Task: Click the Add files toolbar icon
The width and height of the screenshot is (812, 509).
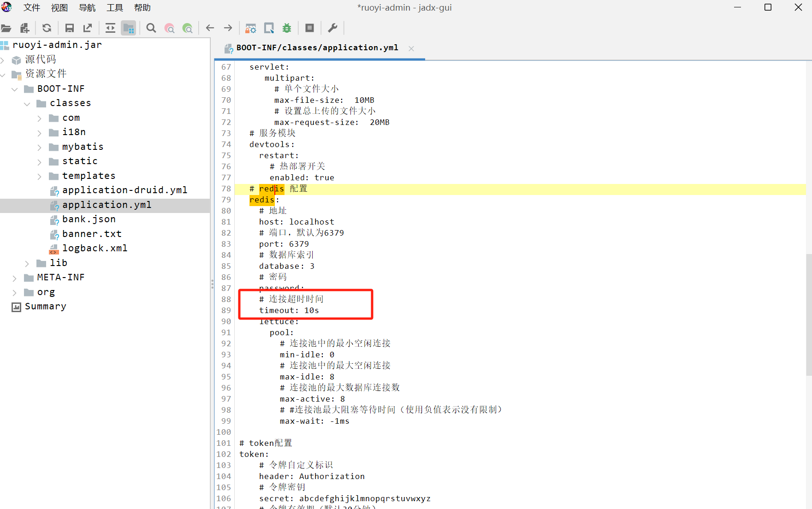Action: (x=25, y=28)
